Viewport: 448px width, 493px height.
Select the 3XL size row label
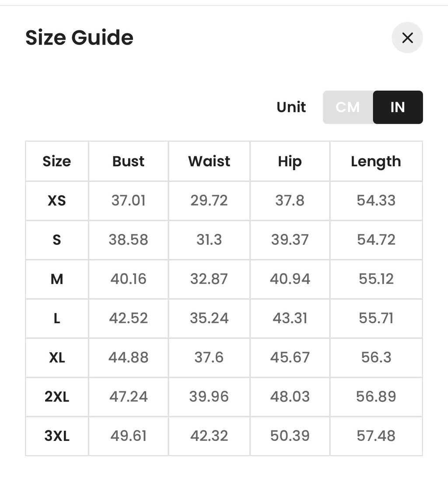[56, 436]
